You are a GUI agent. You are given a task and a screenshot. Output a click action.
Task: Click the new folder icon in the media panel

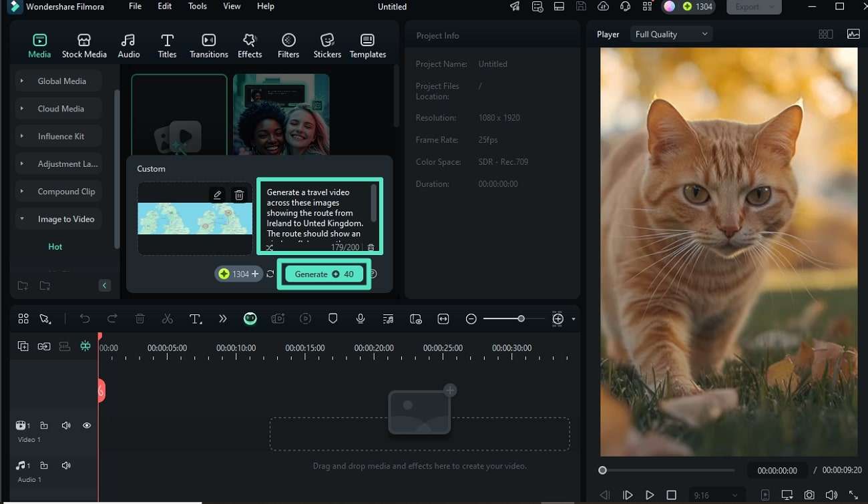(23, 286)
